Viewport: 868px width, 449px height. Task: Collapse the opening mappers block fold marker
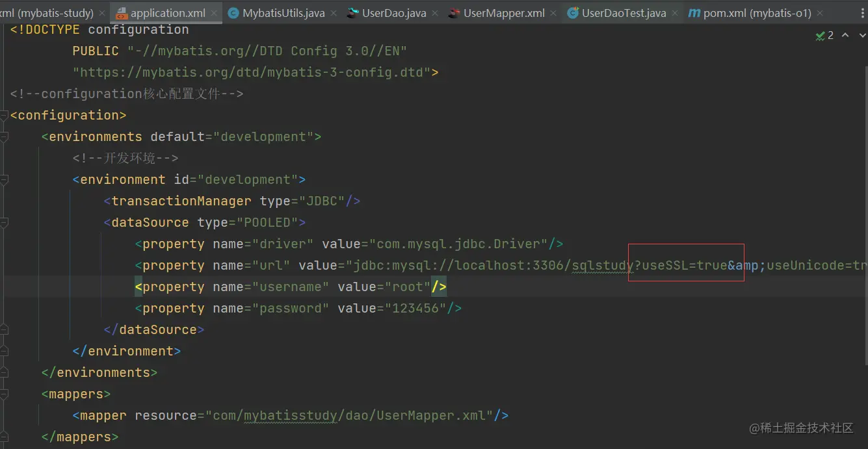coord(4,394)
